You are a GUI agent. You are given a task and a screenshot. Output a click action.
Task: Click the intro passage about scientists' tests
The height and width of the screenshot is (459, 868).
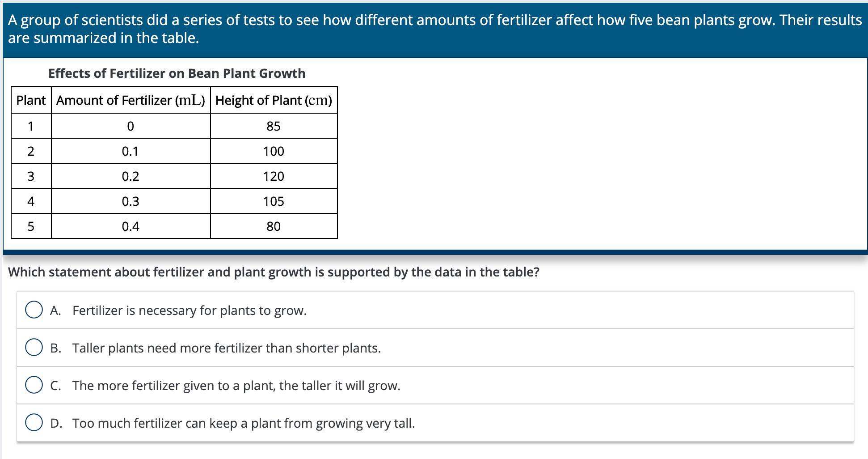pyautogui.click(x=434, y=29)
